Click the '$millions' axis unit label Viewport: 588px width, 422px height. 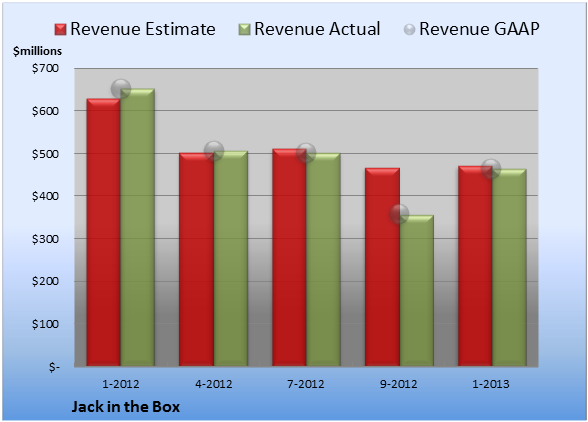[38, 51]
